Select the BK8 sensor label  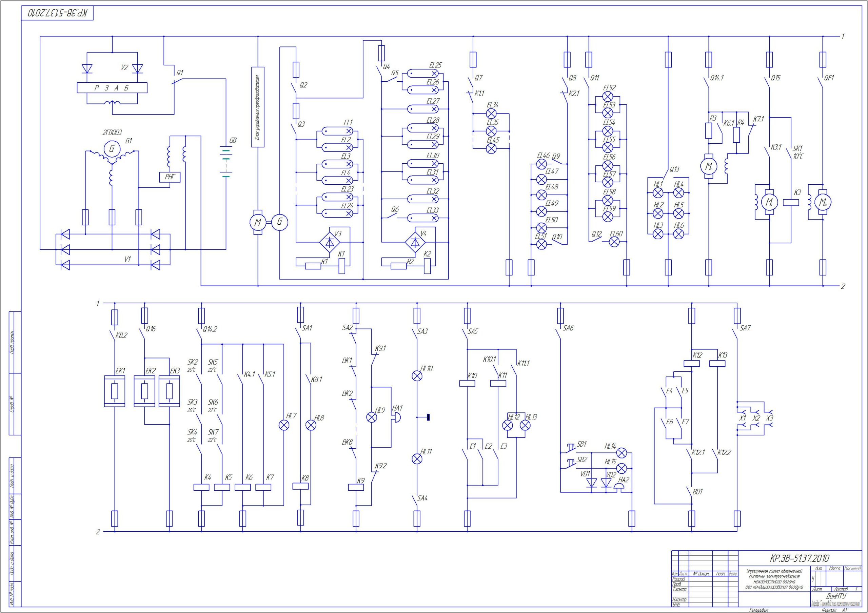pyautogui.click(x=347, y=442)
